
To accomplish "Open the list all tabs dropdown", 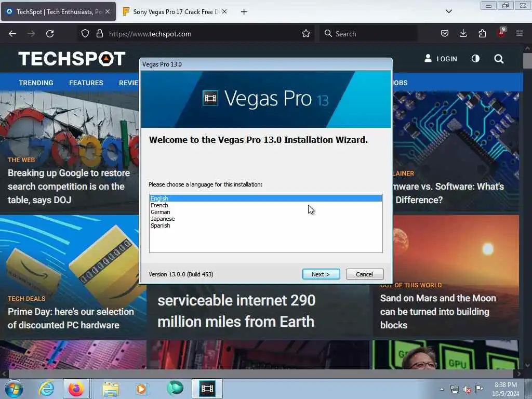I will click(x=448, y=11).
